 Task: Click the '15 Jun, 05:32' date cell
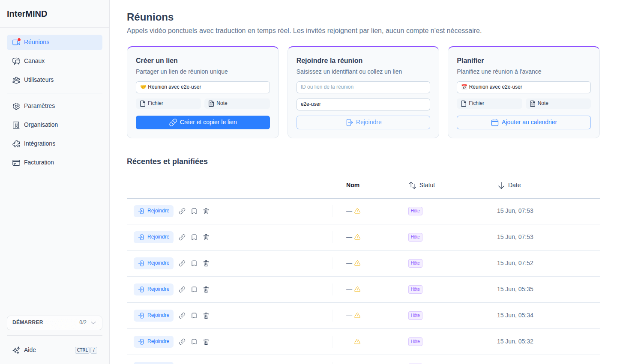tap(515, 342)
